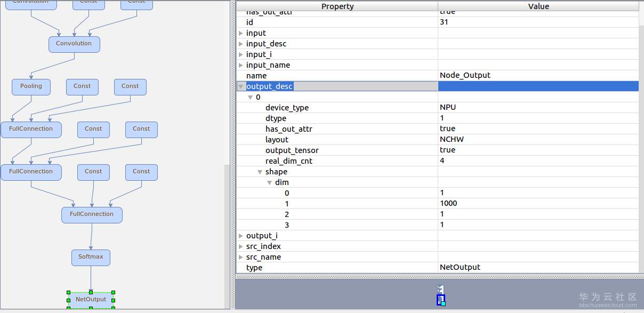This screenshot has height=313, width=644.
Task: Collapse the dim list expander
Action: [x=270, y=182]
